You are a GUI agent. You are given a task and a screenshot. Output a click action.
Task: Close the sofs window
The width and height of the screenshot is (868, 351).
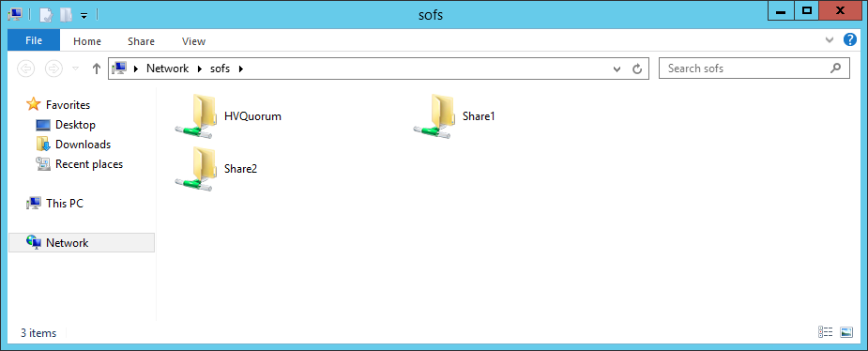click(840, 11)
